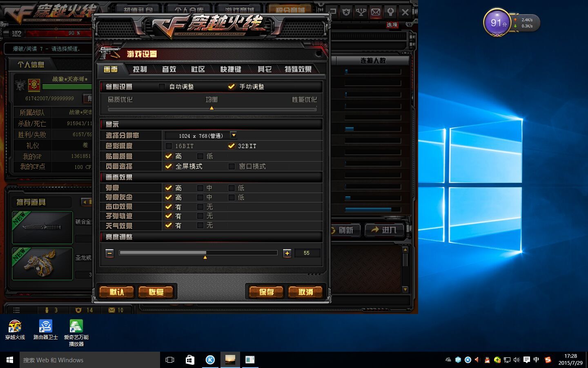Set 击中效果 to 无
588x368 pixels.
coord(200,207)
